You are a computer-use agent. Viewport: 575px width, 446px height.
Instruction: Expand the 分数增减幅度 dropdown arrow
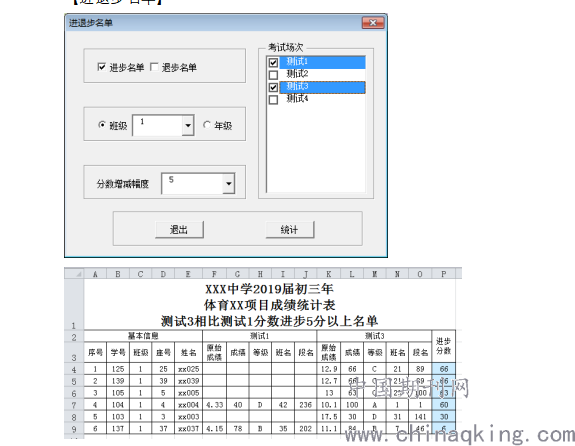click(x=228, y=183)
